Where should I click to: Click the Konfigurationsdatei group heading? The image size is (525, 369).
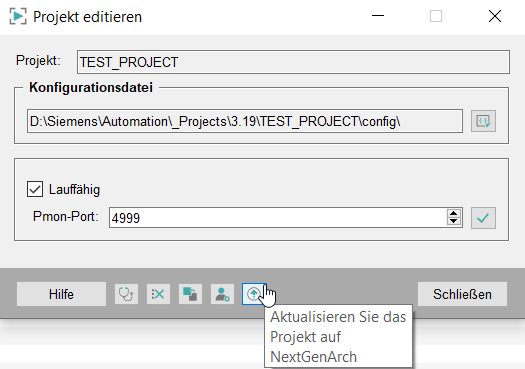[91, 87]
